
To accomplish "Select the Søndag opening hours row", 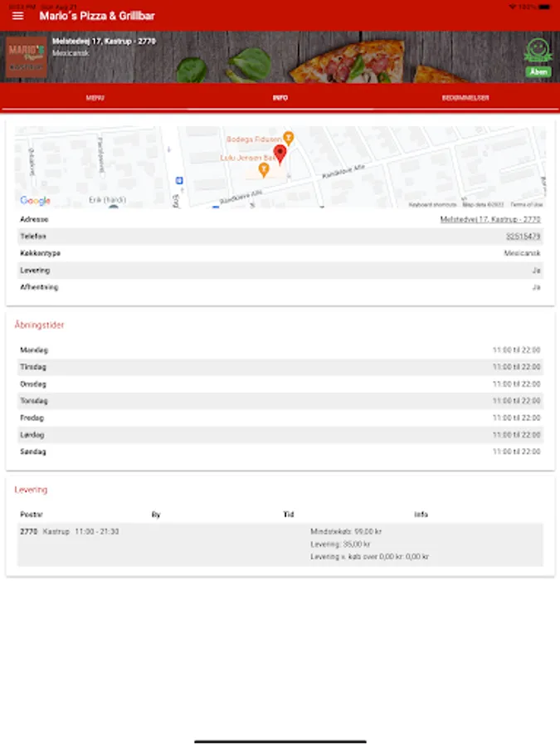I will pos(280,452).
